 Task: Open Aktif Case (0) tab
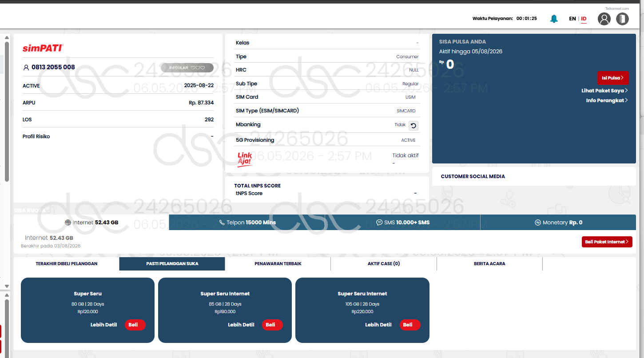click(384, 264)
